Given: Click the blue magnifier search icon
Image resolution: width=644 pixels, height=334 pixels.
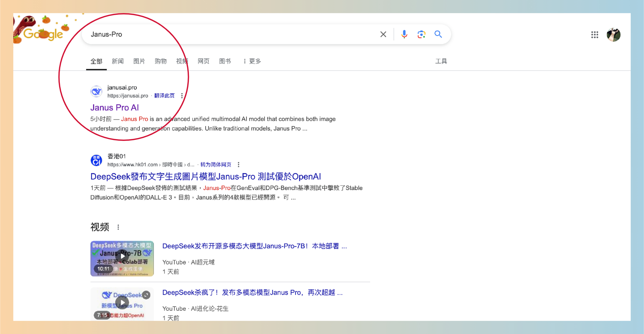Looking at the screenshot, I should click(438, 34).
